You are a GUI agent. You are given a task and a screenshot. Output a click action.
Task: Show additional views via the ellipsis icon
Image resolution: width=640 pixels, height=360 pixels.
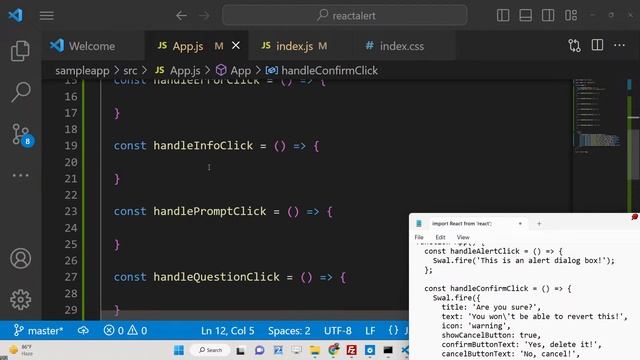[20, 176]
